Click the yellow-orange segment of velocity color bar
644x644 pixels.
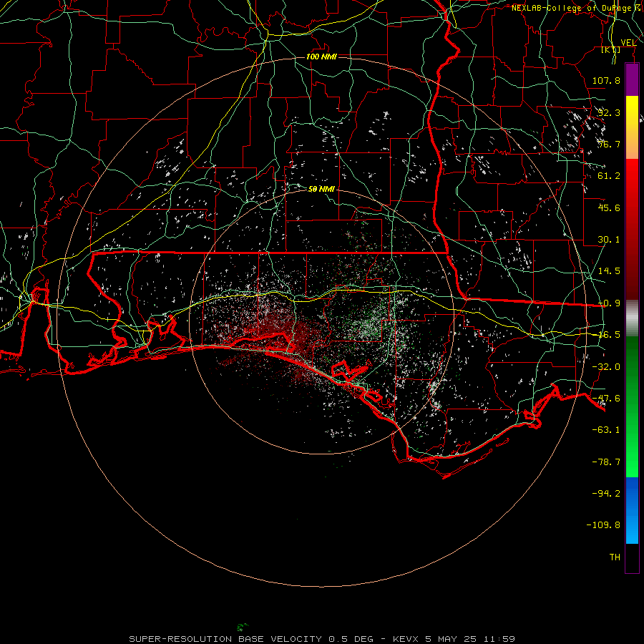pyautogui.click(x=632, y=127)
